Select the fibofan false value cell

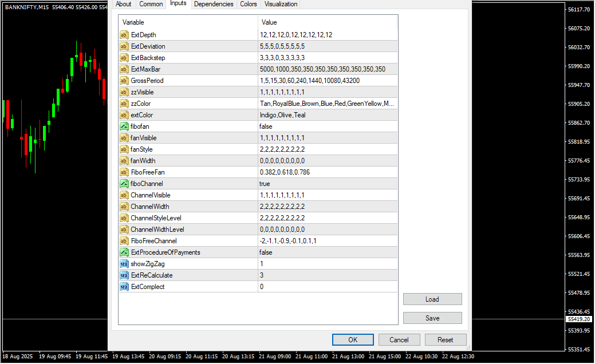pyautogui.click(x=327, y=126)
